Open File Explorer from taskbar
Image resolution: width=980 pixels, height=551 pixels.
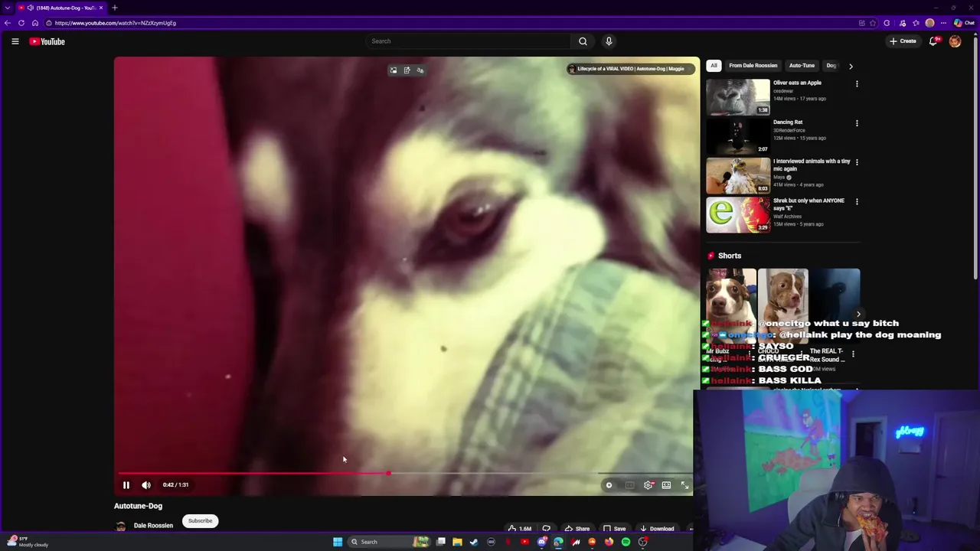click(457, 542)
